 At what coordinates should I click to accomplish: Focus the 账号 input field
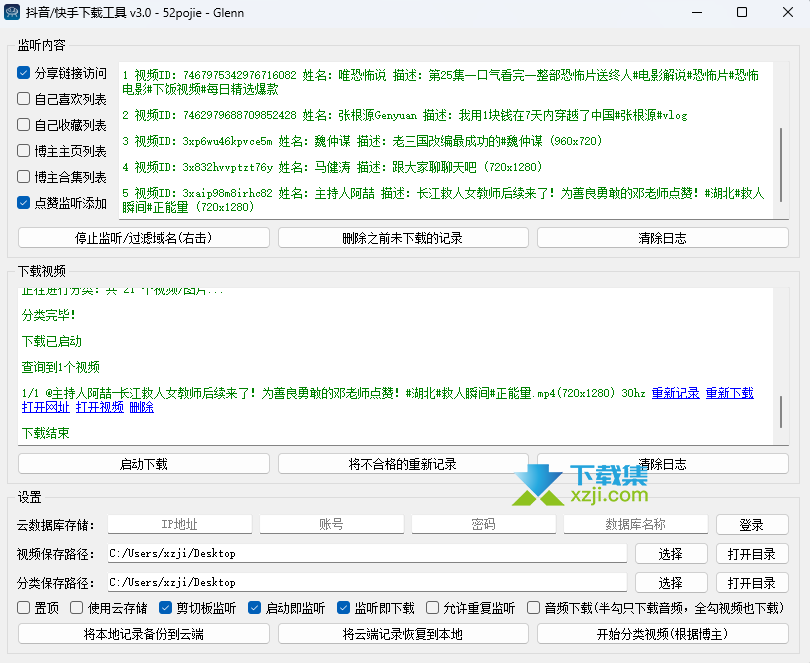coord(332,524)
